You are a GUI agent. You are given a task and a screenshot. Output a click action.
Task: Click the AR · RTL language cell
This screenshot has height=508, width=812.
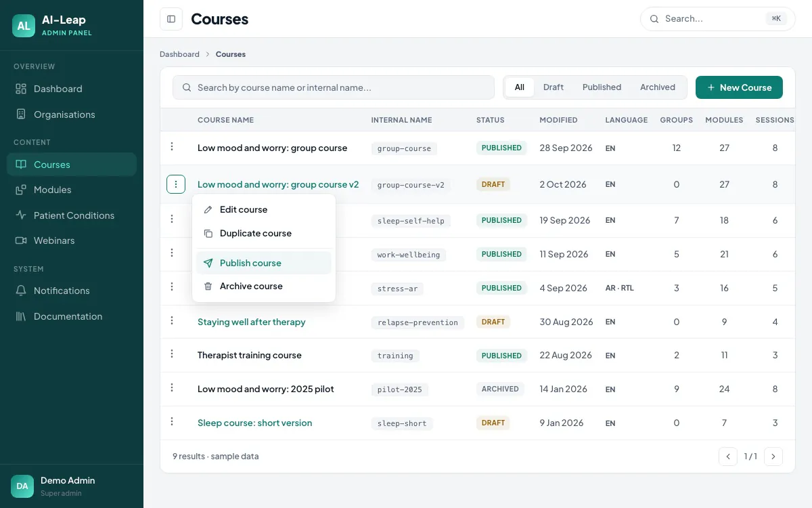(x=620, y=288)
